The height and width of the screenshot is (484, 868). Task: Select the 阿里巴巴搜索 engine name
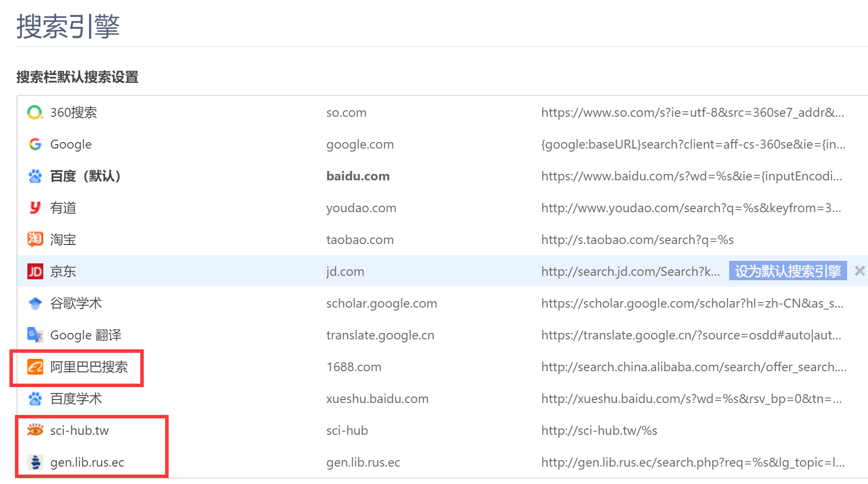pyautogui.click(x=89, y=367)
